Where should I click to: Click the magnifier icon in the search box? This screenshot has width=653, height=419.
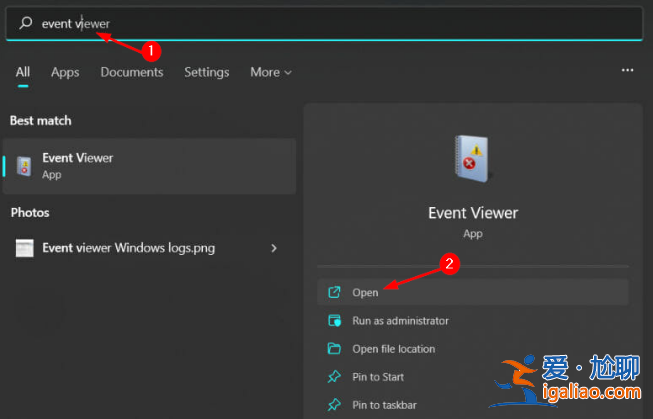coord(26,23)
